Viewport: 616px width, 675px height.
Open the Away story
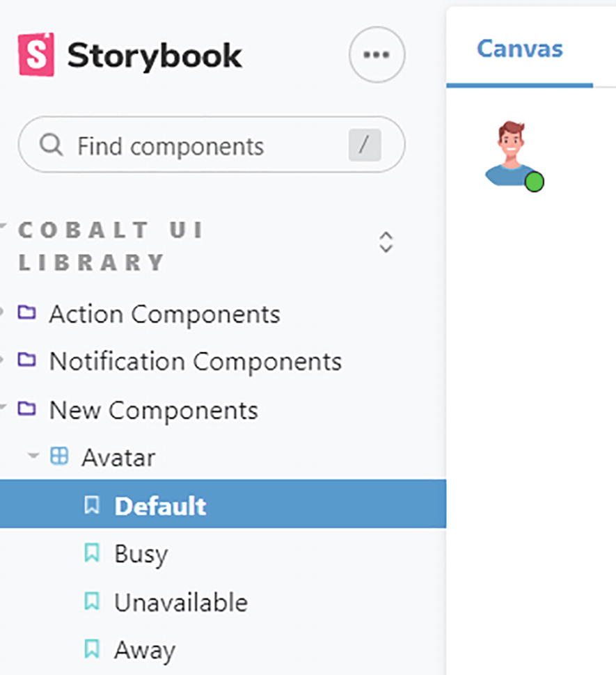click(x=144, y=649)
